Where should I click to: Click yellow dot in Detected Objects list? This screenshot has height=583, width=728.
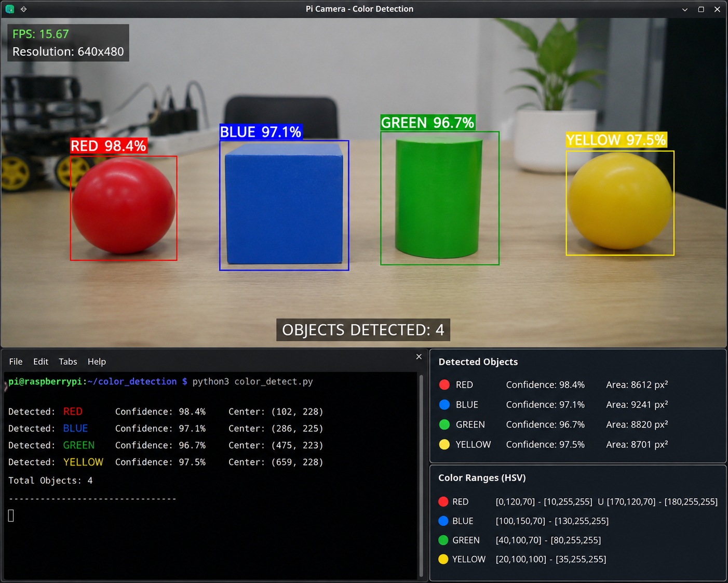444,444
